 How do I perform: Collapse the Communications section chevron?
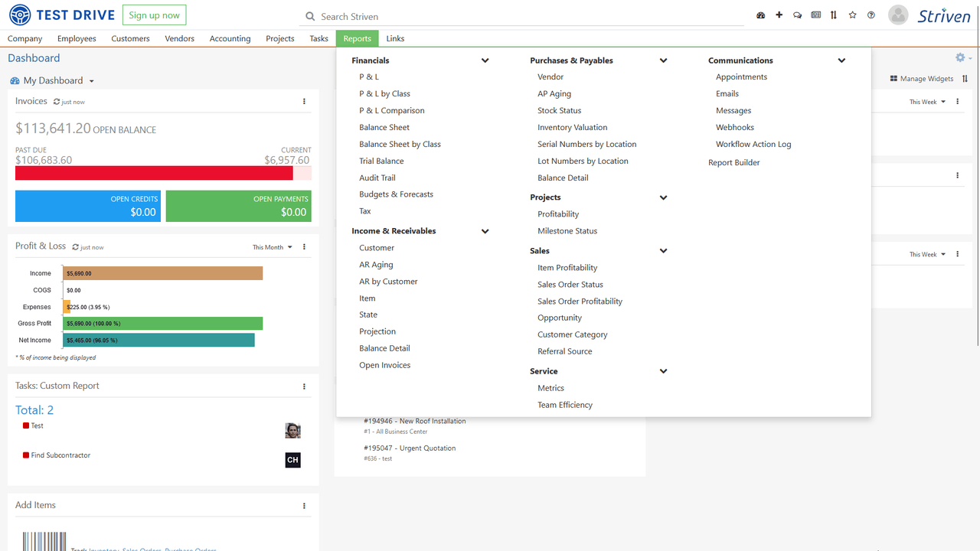tap(841, 60)
